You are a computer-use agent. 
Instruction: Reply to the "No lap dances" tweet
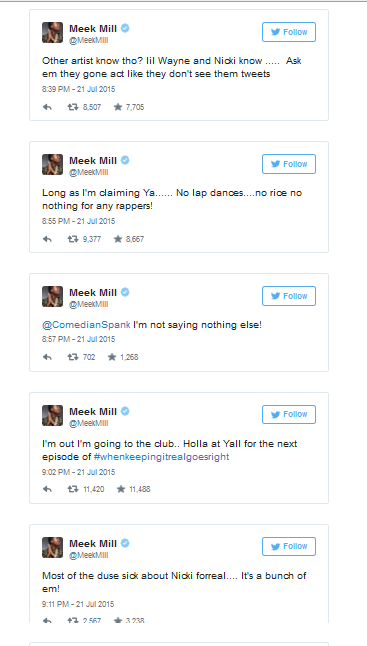pos(47,239)
